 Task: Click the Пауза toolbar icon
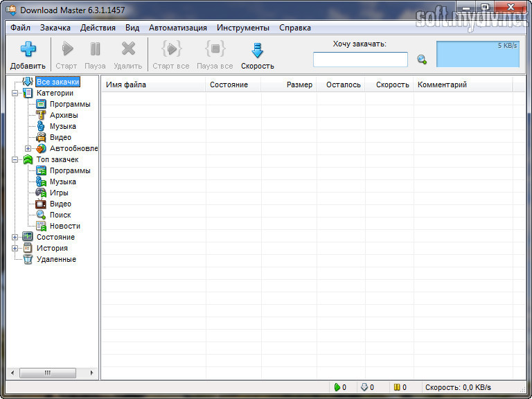coord(95,49)
